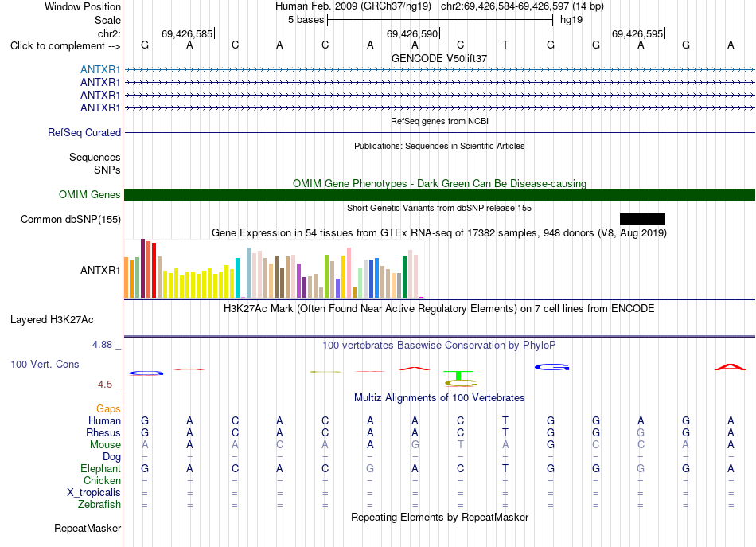Click the T base in the sequence row
Screen dimensions: 756x547
pos(505,45)
